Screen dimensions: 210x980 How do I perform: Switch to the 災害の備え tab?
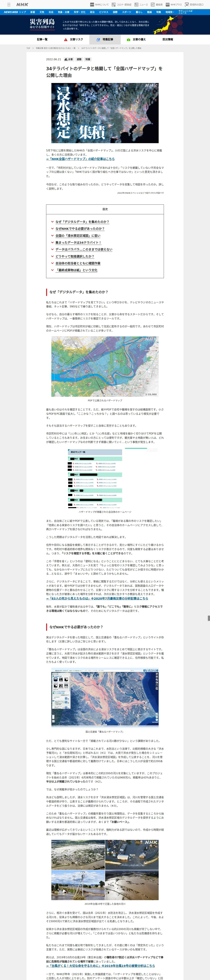pyautogui.click(x=136, y=39)
